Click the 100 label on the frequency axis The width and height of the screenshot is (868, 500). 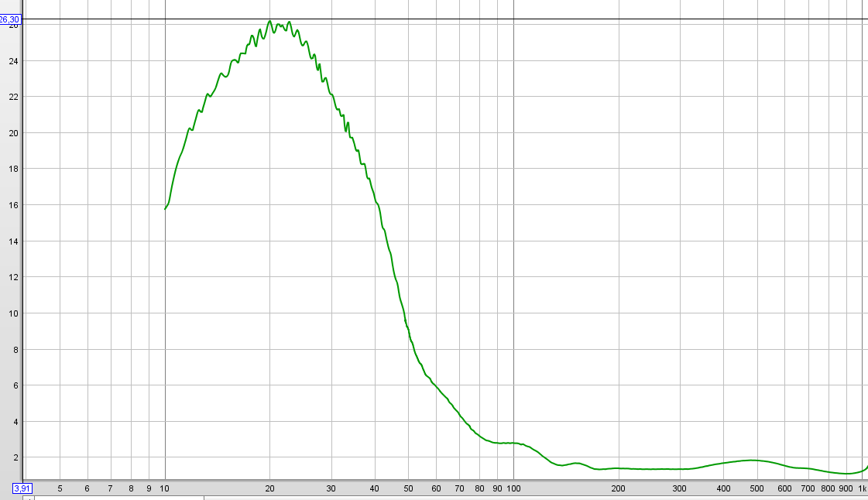click(x=513, y=488)
